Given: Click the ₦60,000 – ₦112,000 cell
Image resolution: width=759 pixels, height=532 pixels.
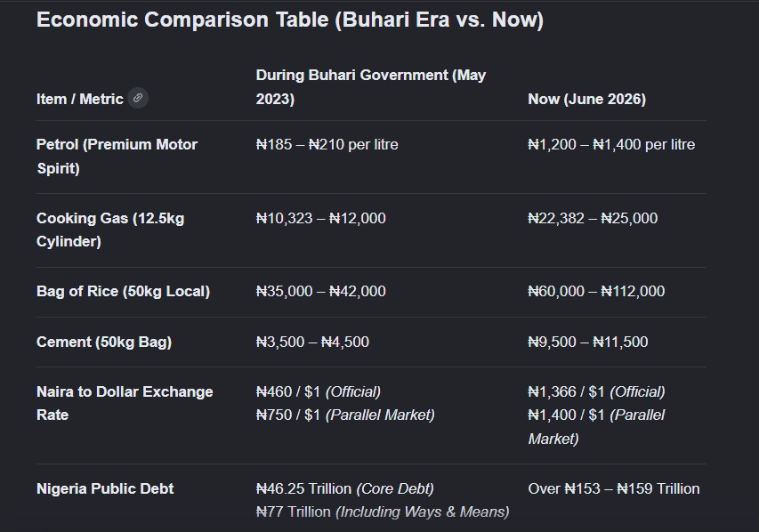Looking at the screenshot, I should click(596, 291).
